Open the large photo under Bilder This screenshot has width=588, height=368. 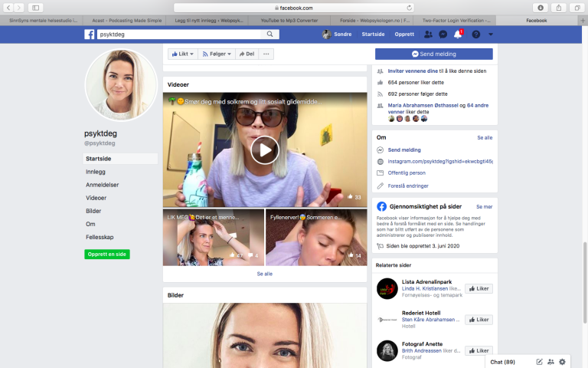coord(265,335)
